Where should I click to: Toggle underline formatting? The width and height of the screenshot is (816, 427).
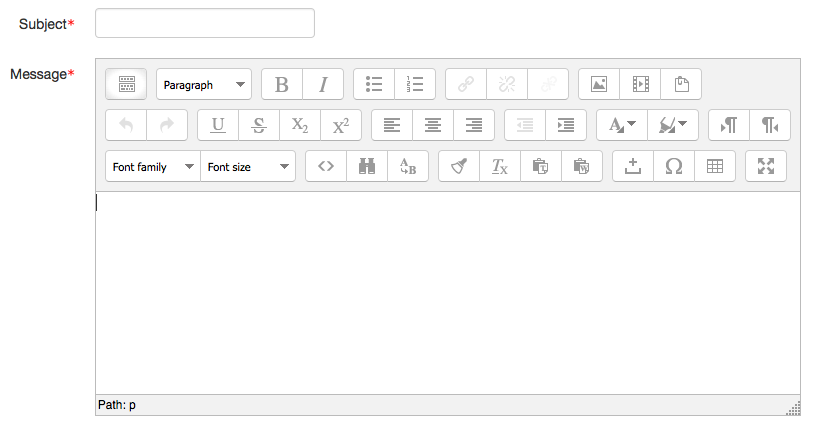tap(218, 125)
